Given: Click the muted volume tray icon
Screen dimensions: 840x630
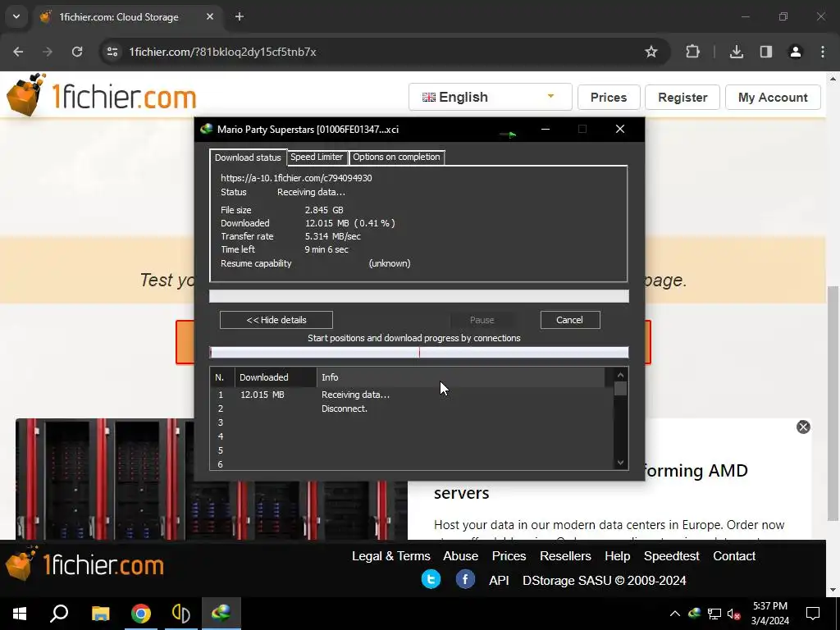Looking at the screenshot, I should [733, 614].
